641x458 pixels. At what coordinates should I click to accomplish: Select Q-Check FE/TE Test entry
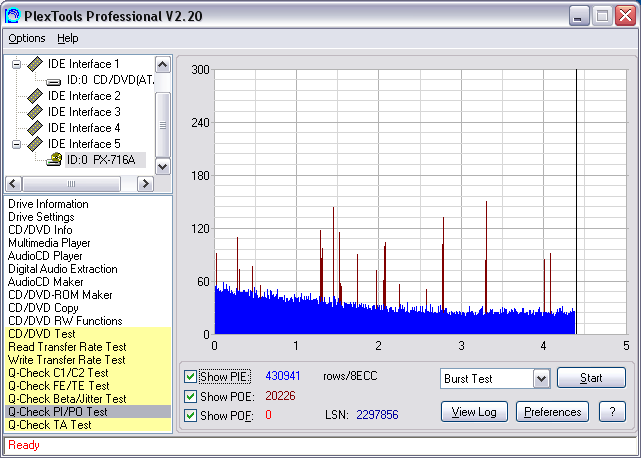click(x=88, y=386)
